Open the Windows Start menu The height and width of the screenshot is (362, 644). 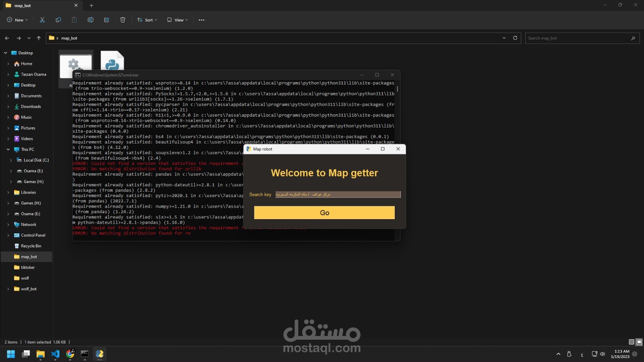pyautogui.click(x=11, y=354)
